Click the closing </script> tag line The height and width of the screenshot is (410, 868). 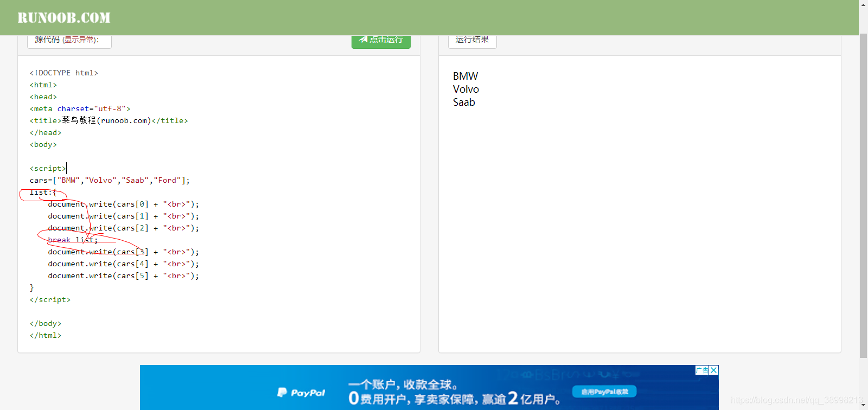[x=50, y=299]
